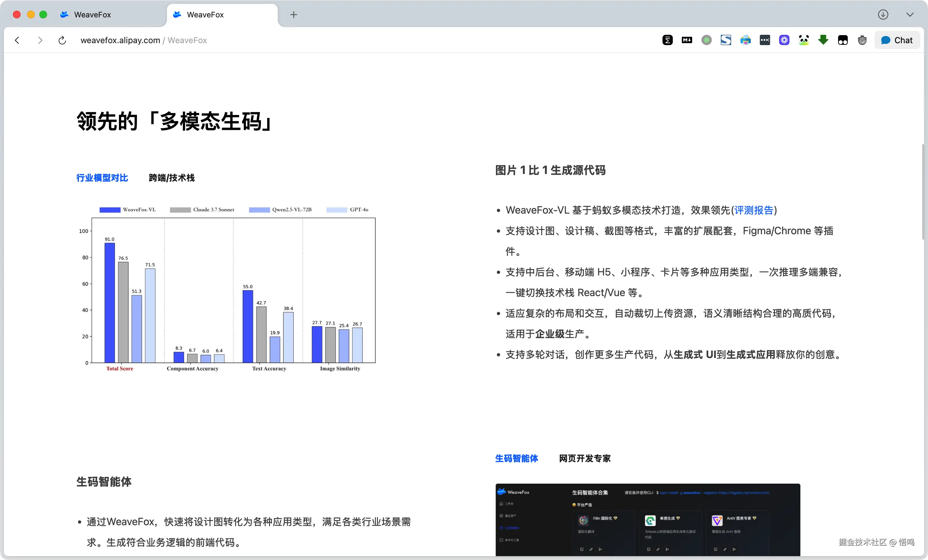
Task: Click the 单测生成 green agent icon
Action: (651, 521)
